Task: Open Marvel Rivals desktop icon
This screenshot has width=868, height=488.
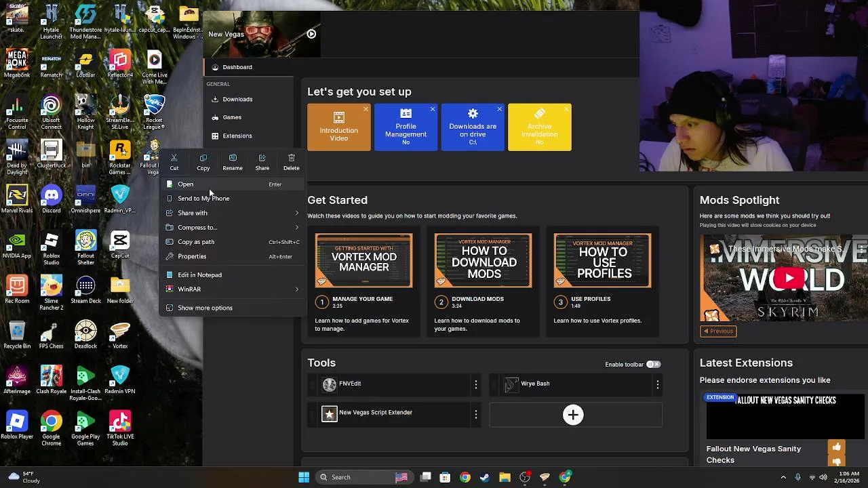Action: (17, 200)
